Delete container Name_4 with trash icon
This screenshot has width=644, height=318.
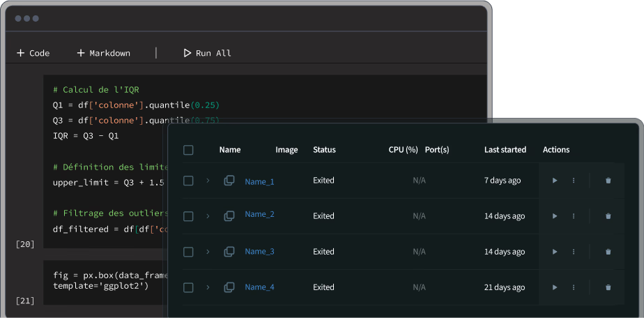coord(608,287)
